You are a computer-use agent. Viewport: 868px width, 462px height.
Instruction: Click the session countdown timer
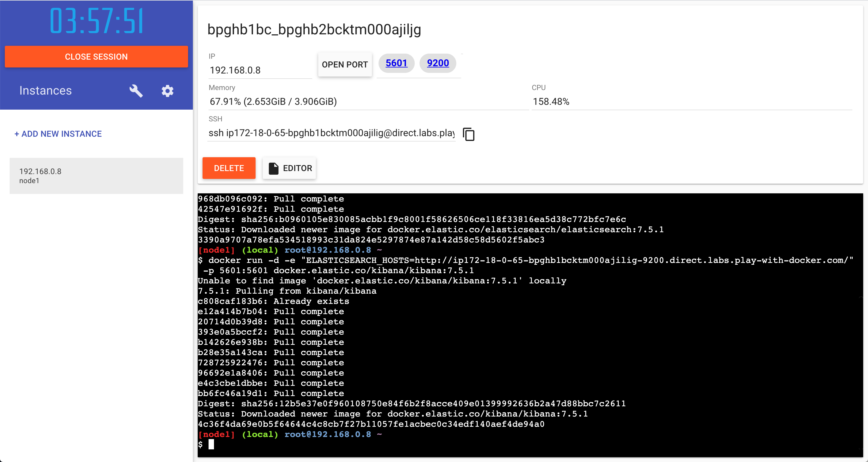point(96,21)
